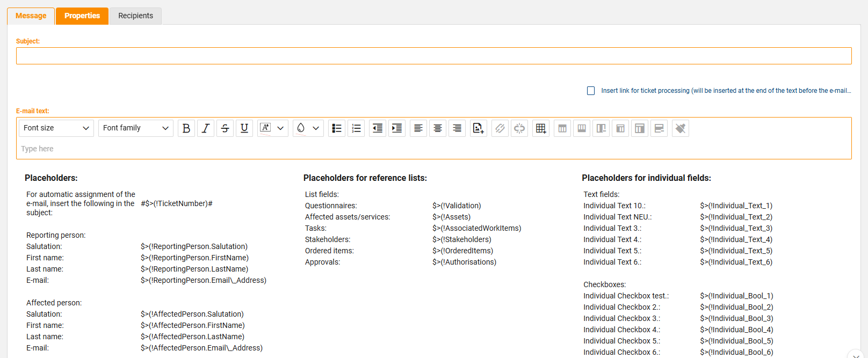Click add table column on left icon
The height and width of the screenshot is (358, 868).
pos(620,128)
